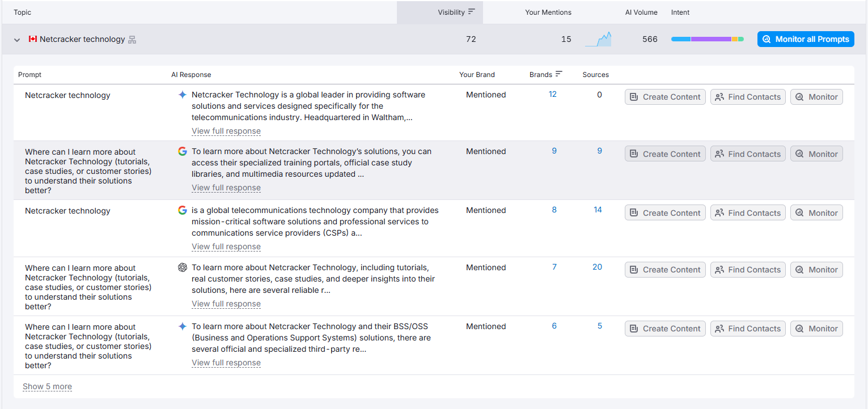The width and height of the screenshot is (868, 409).
Task: Click the Gemini sparkle icon in the BSS/OSS row
Action: pos(182,326)
